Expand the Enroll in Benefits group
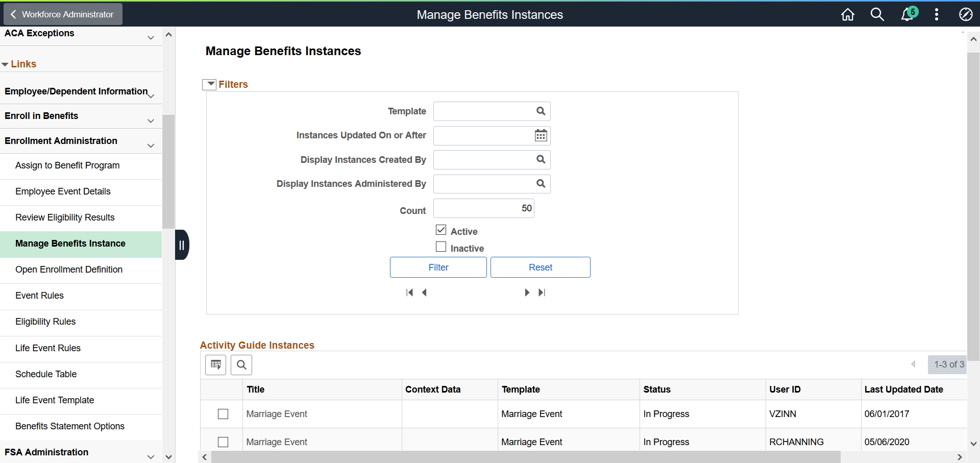Viewport: 980px width, 463px height. pyautogui.click(x=151, y=121)
